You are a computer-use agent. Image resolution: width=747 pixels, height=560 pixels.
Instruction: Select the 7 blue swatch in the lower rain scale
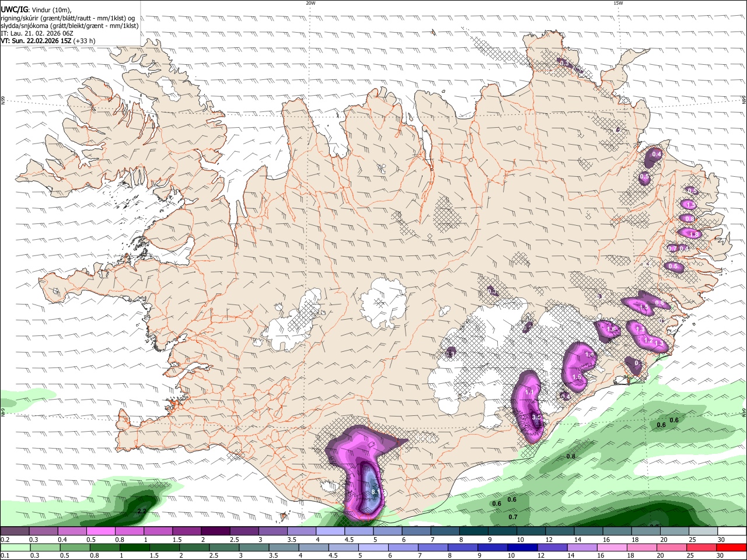pyautogui.click(x=433, y=548)
